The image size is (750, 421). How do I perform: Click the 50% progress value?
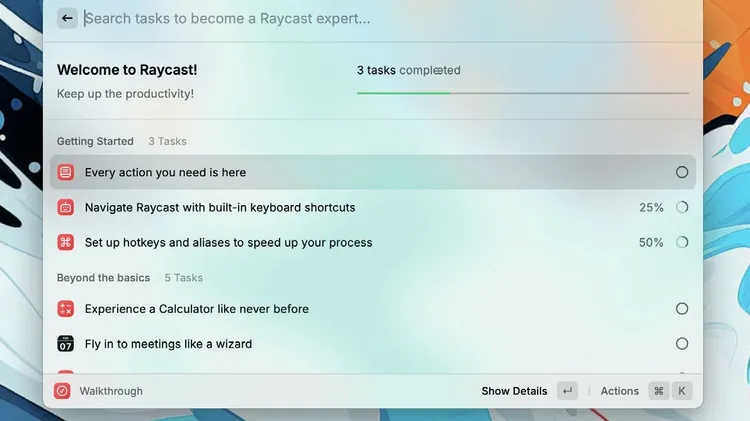[651, 242]
